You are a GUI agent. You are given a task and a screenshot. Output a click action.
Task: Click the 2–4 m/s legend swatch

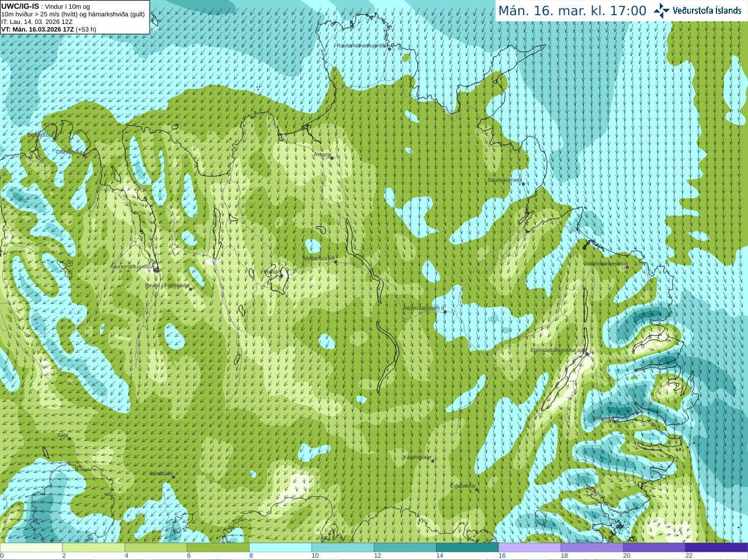(x=93, y=548)
